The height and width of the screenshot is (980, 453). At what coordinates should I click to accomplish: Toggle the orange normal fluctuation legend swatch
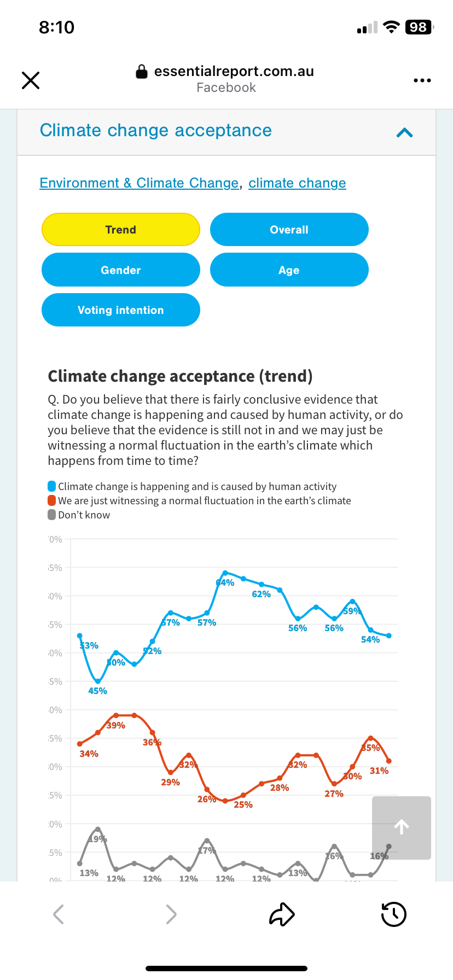pos(52,500)
